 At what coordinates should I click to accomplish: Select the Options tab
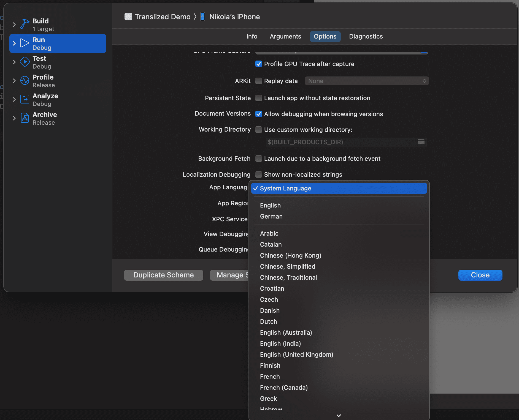pyautogui.click(x=325, y=36)
